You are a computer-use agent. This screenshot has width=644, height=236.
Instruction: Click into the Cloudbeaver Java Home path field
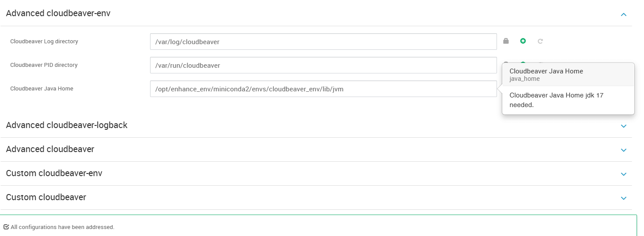click(x=323, y=89)
